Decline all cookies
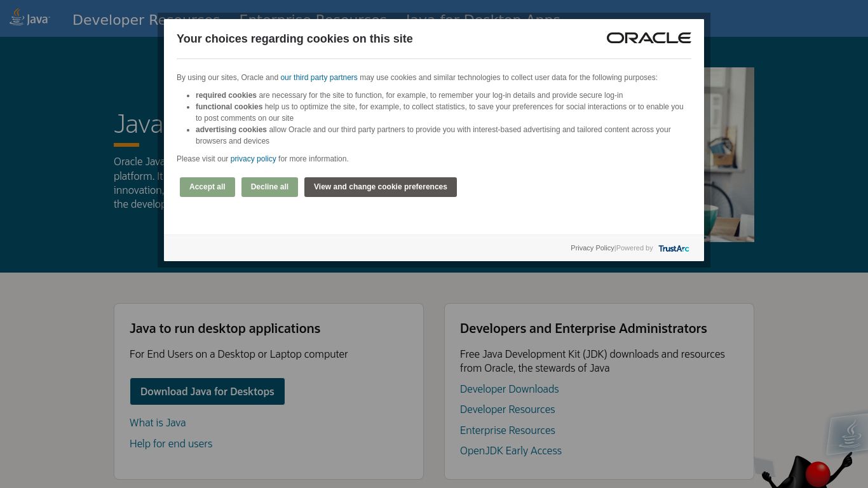The image size is (868, 488). 269,187
